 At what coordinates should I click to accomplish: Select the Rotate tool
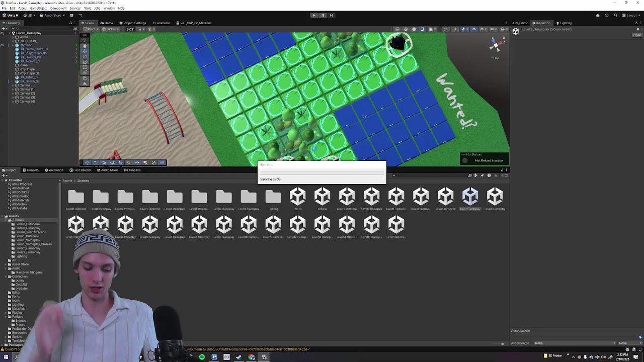tap(85, 56)
